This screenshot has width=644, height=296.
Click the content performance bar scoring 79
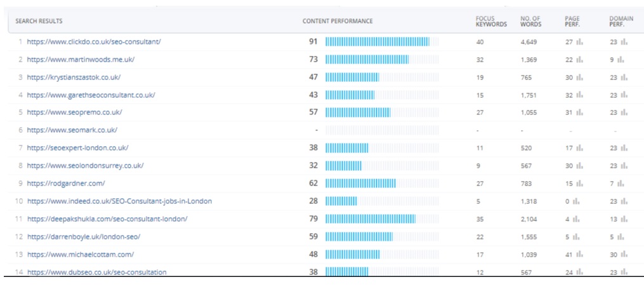click(382, 219)
